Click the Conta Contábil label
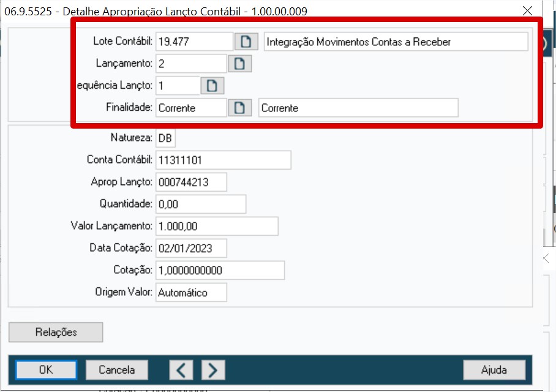The height and width of the screenshot is (392, 556). pyautogui.click(x=119, y=160)
